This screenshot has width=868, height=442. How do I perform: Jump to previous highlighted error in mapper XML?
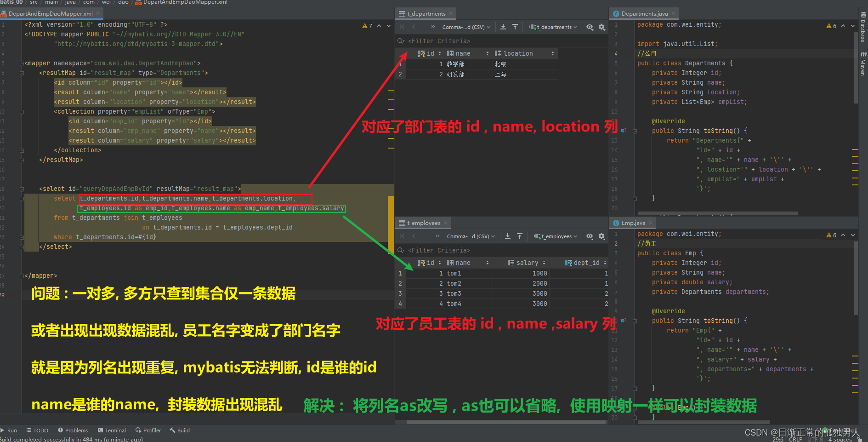coord(379,26)
